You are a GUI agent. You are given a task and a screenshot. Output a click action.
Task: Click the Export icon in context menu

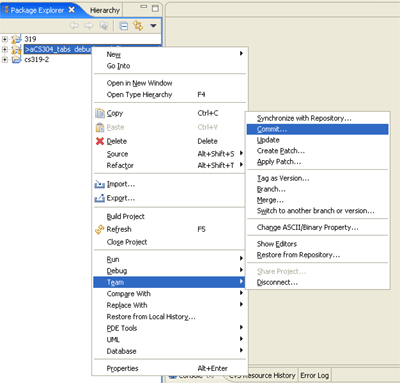[100, 198]
